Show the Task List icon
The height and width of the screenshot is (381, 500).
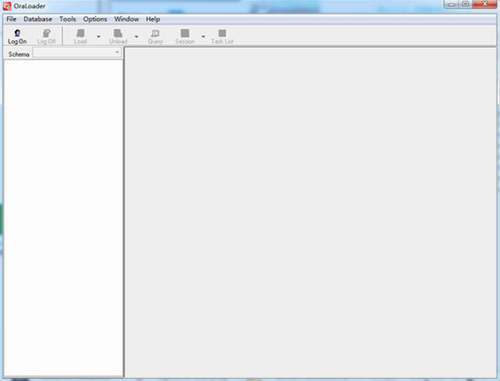[222, 33]
